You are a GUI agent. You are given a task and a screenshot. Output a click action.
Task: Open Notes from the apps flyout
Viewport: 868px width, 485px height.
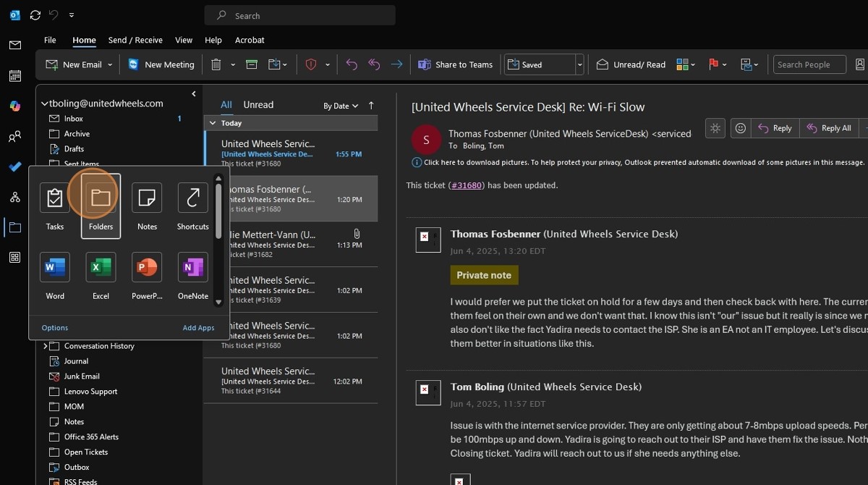pyautogui.click(x=147, y=206)
